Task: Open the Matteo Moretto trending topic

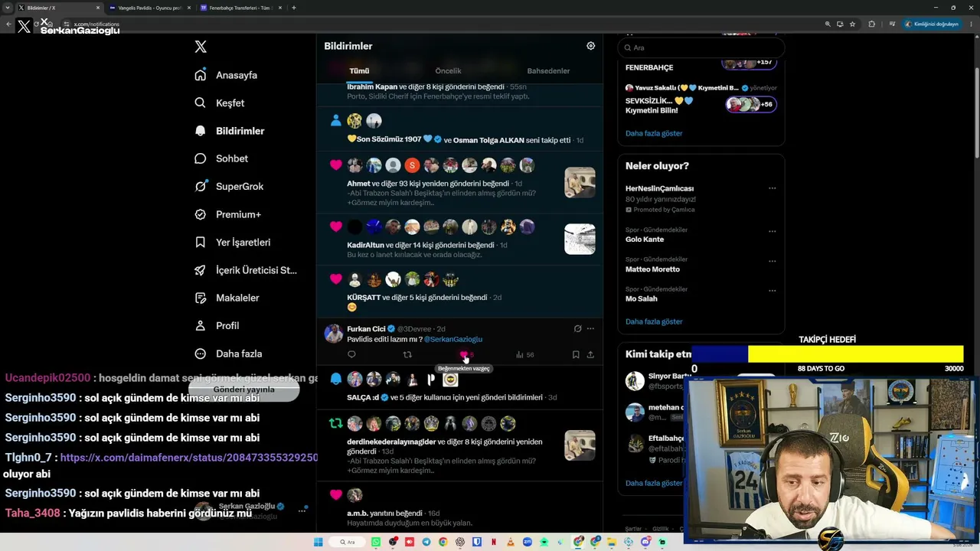Action: coord(652,269)
